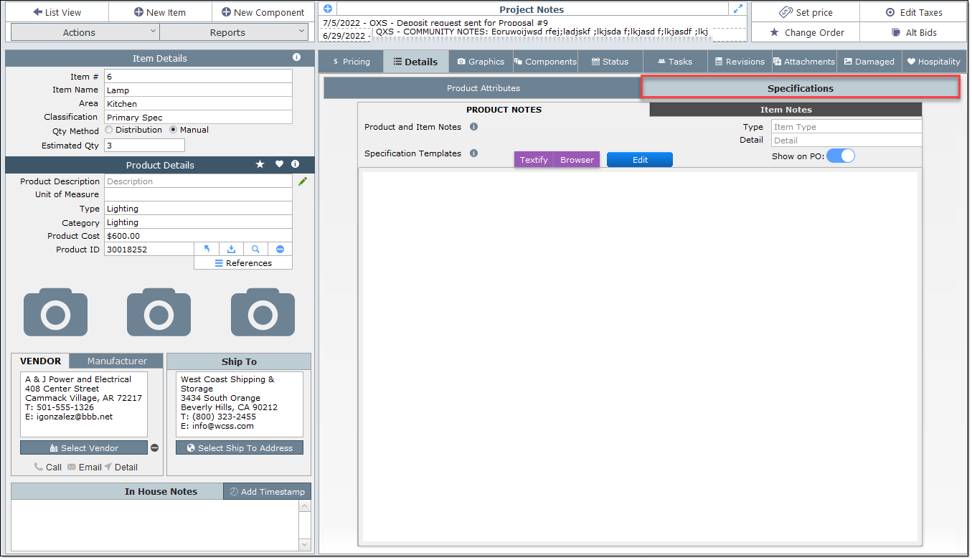
Task: Click the green pencil edit description icon
Action: click(x=303, y=181)
